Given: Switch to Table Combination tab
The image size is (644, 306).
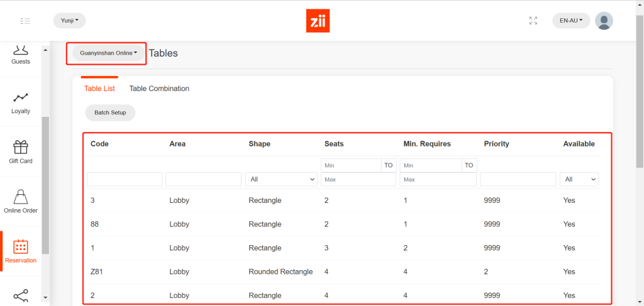Looking at the screenshot, I should (x=159, y=89).
